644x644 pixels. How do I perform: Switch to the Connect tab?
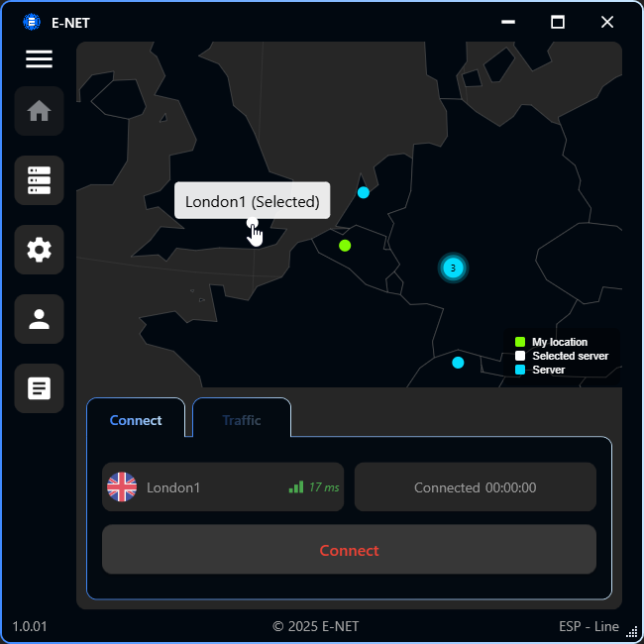[136, 420]
